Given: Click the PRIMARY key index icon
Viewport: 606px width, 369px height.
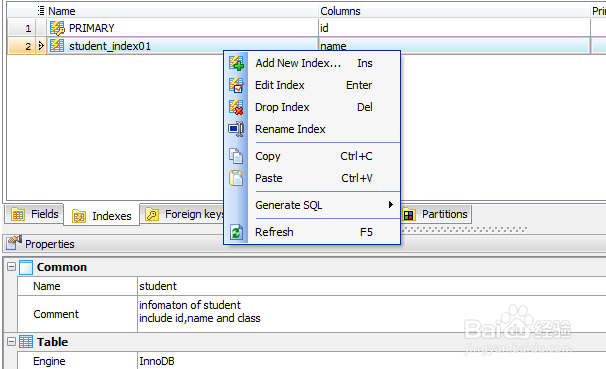Looking at the screenshot, I should (57, 28).
